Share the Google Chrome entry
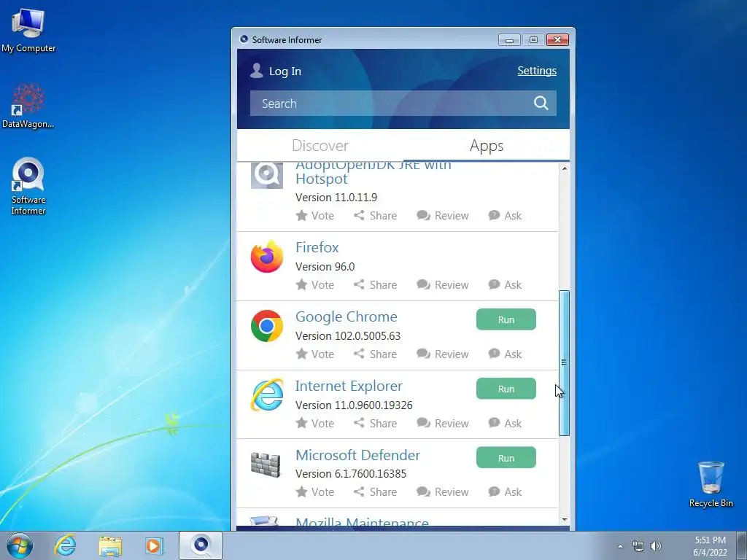Viewport: 747px width, 560px height. tap(376, 354)
